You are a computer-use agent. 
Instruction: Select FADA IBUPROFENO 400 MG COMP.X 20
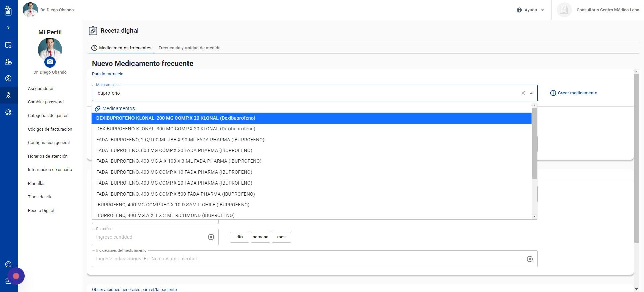tap(311, 183)
